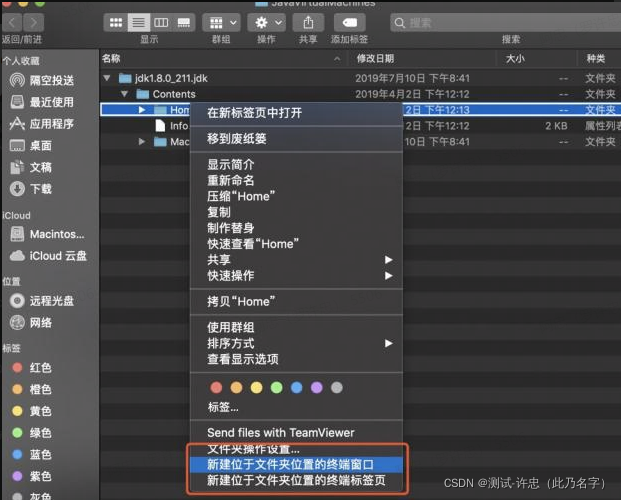Collapse the Contents folder disclosure triangle

click(x=124, y=94)
